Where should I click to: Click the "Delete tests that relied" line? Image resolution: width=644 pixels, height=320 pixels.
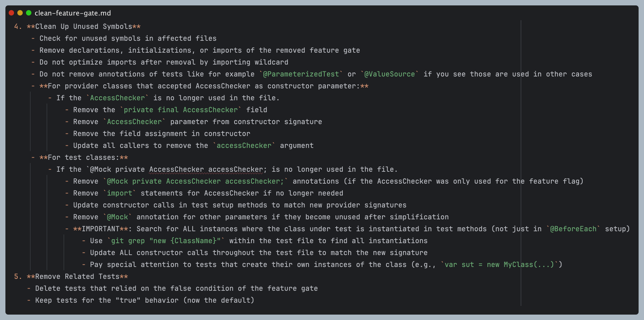(176, 289)
